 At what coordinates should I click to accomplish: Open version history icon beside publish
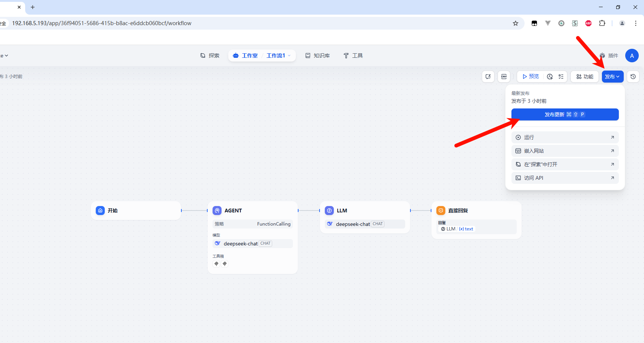[x=633, y=77]
